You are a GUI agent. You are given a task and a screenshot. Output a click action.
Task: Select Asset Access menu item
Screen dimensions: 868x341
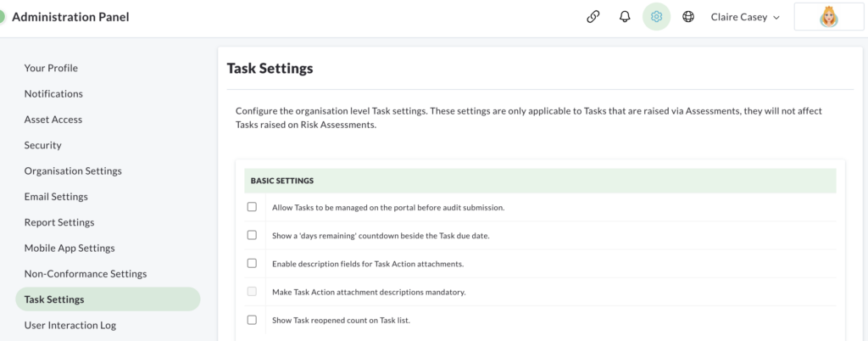[53, 120]
